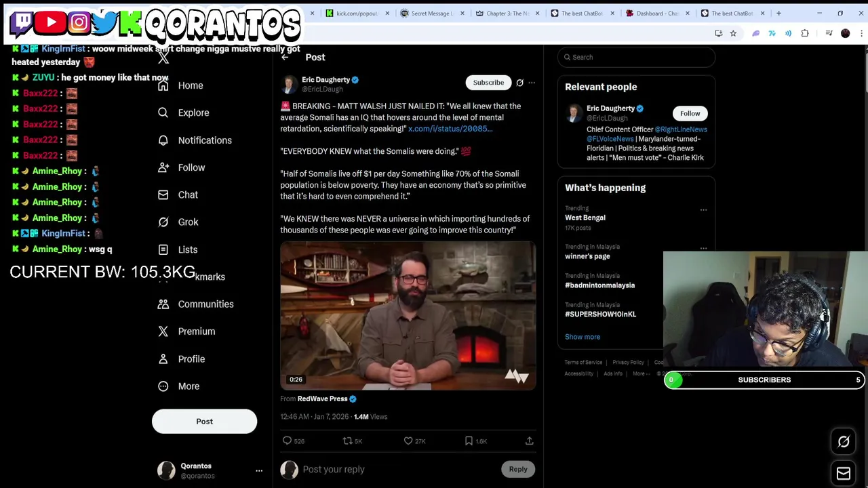
Task: Open the x.com/i/status link in the post
Action: (x=450, y=129)
